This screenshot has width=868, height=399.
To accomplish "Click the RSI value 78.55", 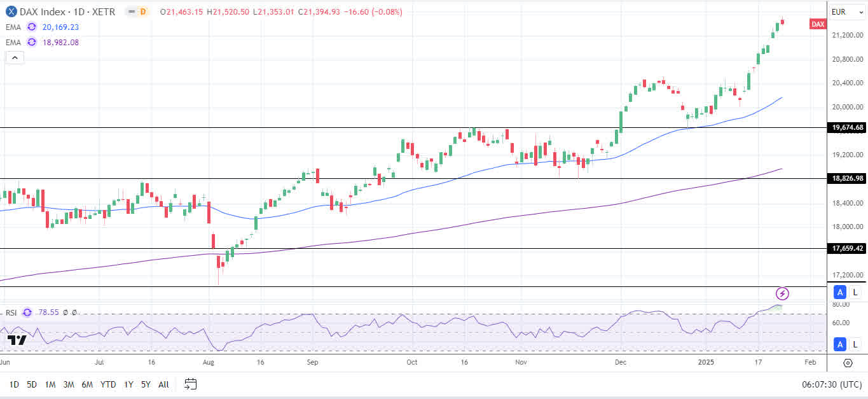I will coord(48,312).
